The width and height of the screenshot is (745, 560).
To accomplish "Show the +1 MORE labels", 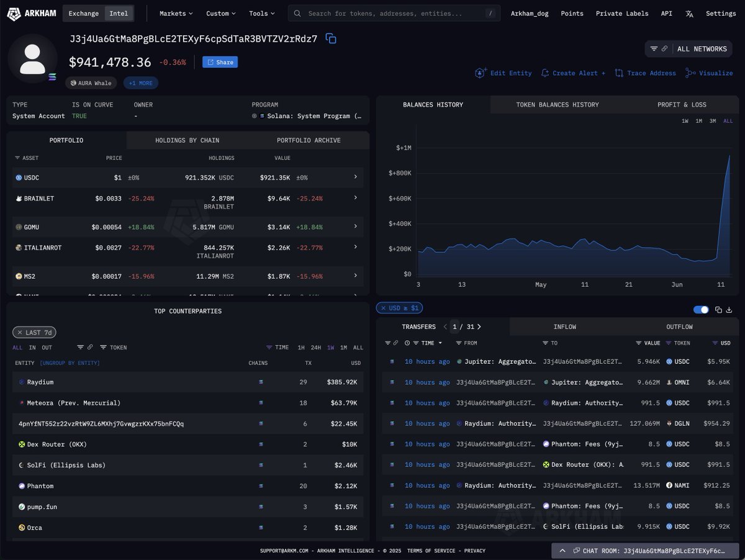I will [x=141, y=83].
